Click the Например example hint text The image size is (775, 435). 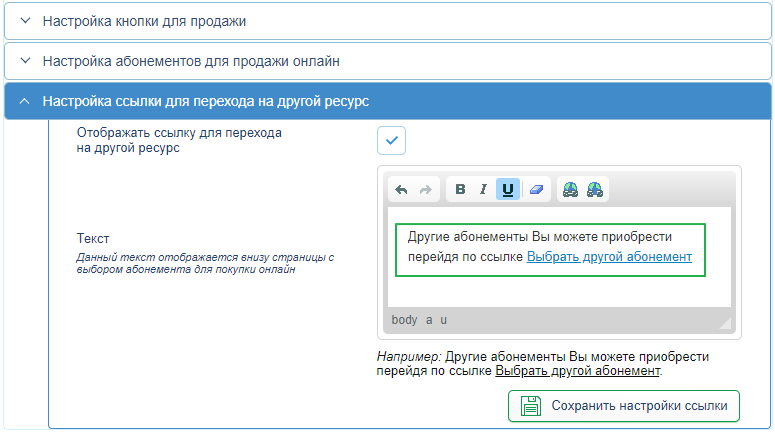pyautogui.click(x=543, y=364)
